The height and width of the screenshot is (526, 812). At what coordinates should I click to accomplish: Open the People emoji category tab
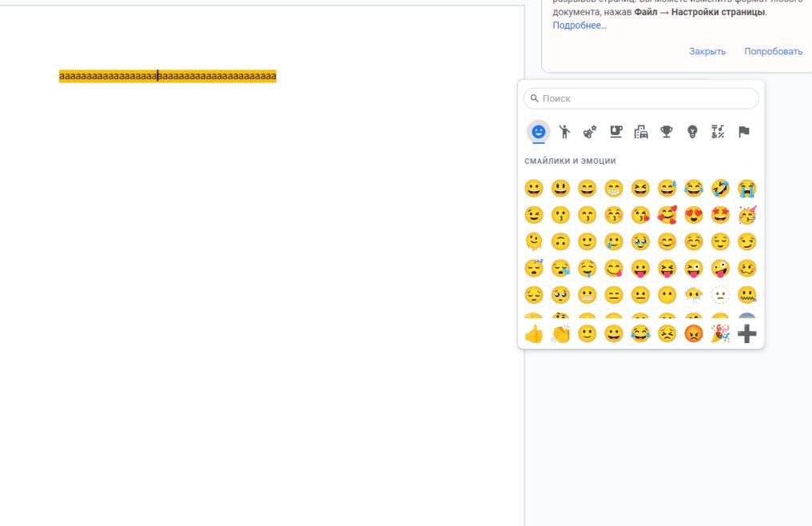coord(565,132)
